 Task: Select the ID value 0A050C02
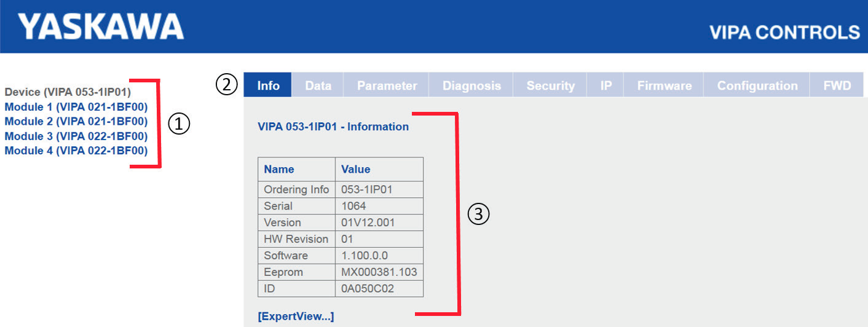[x=368, y=289]
